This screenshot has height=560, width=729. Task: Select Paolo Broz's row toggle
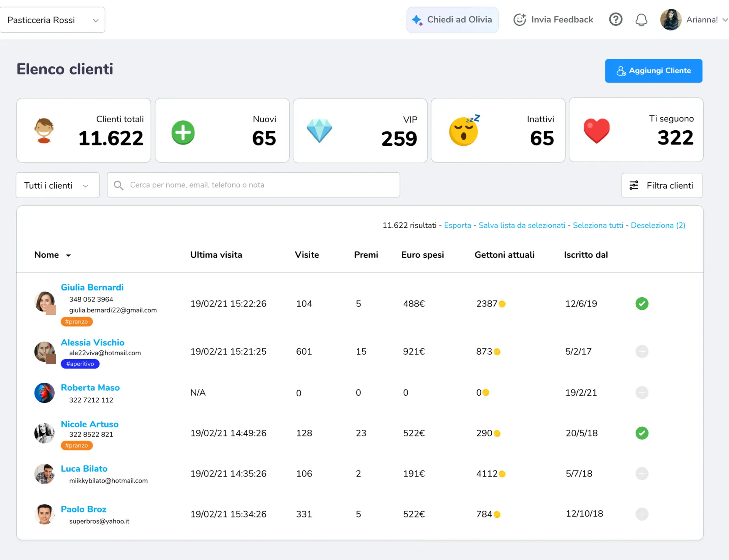642,514
